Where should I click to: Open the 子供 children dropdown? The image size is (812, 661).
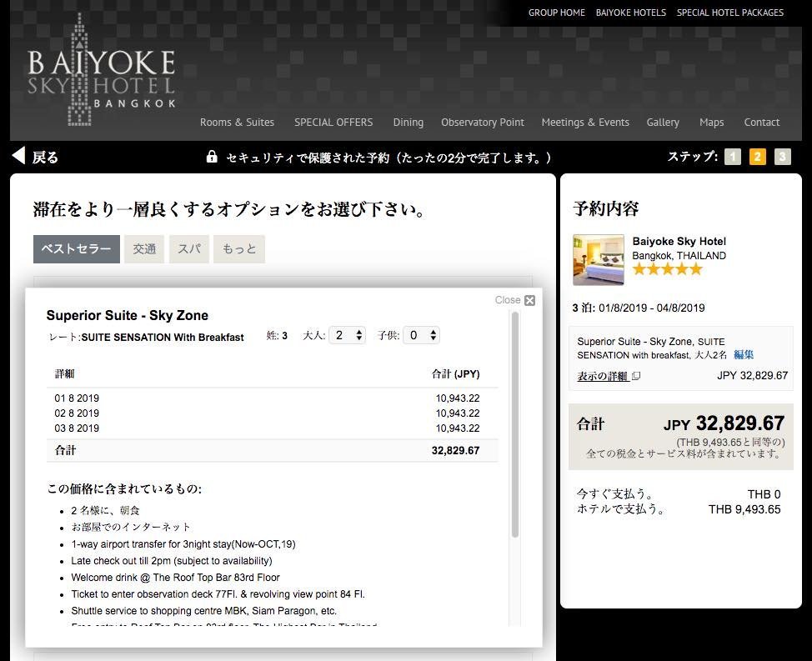422,335
